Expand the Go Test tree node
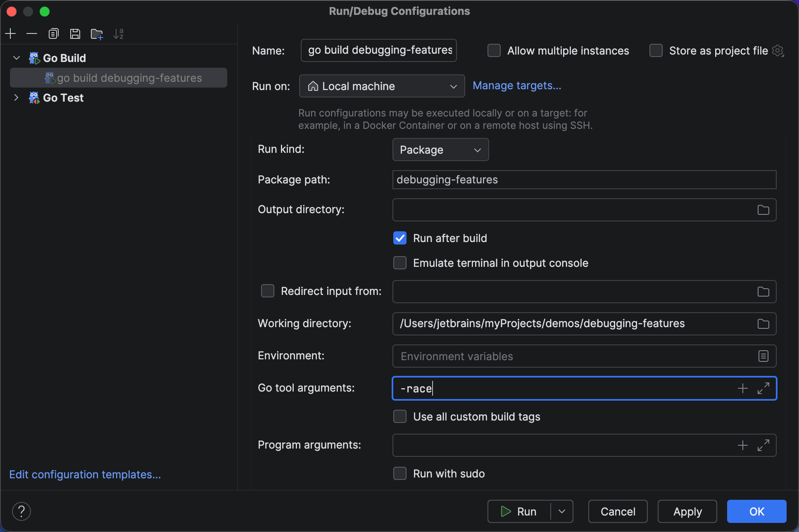The width and height of the screenshot is (799, 532). 16,98
